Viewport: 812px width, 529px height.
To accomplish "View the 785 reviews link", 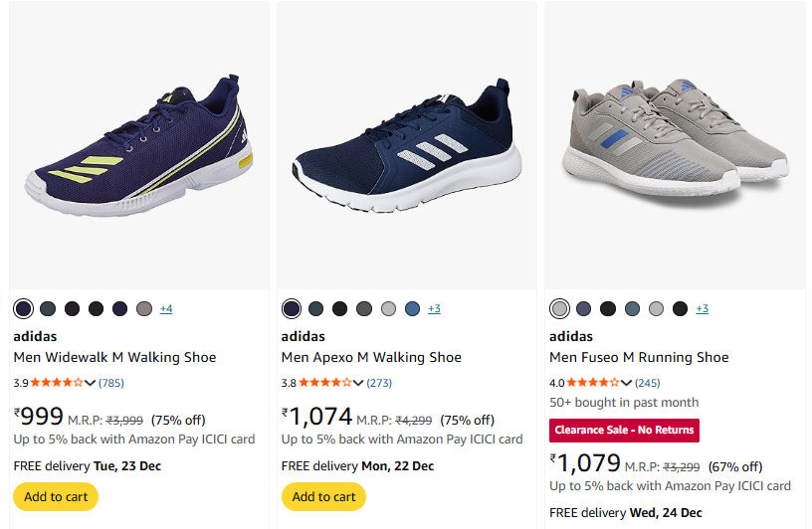I will point(110,382).
